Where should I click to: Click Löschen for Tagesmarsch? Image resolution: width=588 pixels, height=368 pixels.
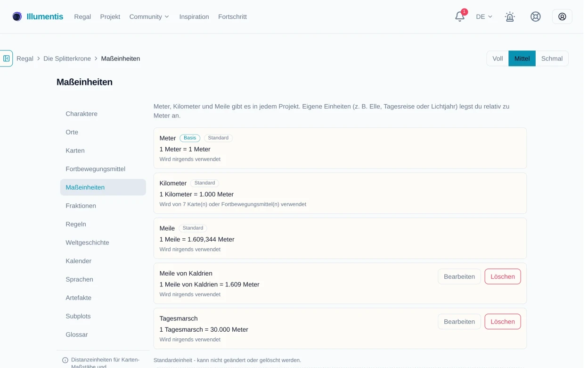(503, 322)
